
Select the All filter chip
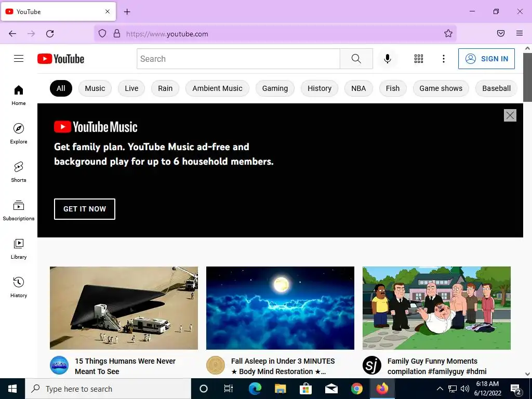61,88
